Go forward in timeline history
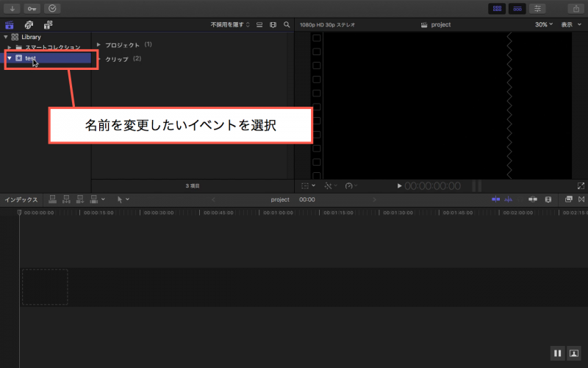Viewport: 588px width, 368px height. tap(374, 199)
